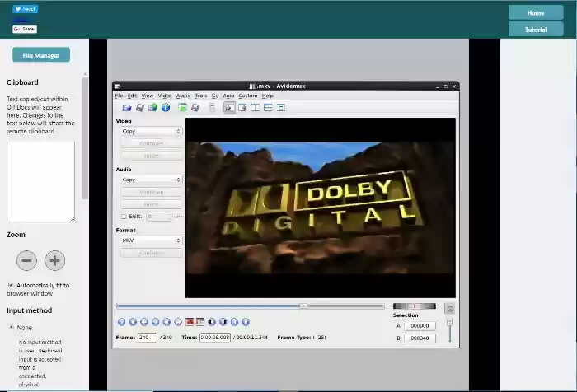Click inside the Clipboard text area
577x392 pixels.
click(x=40, y=181)
